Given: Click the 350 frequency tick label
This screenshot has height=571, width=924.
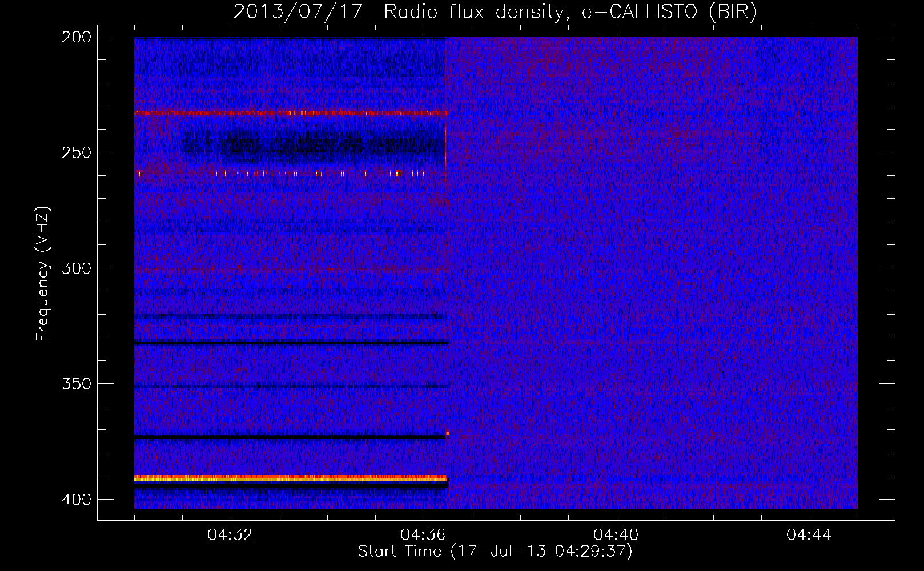Looking at the screenshot, I should click(76, 384).
